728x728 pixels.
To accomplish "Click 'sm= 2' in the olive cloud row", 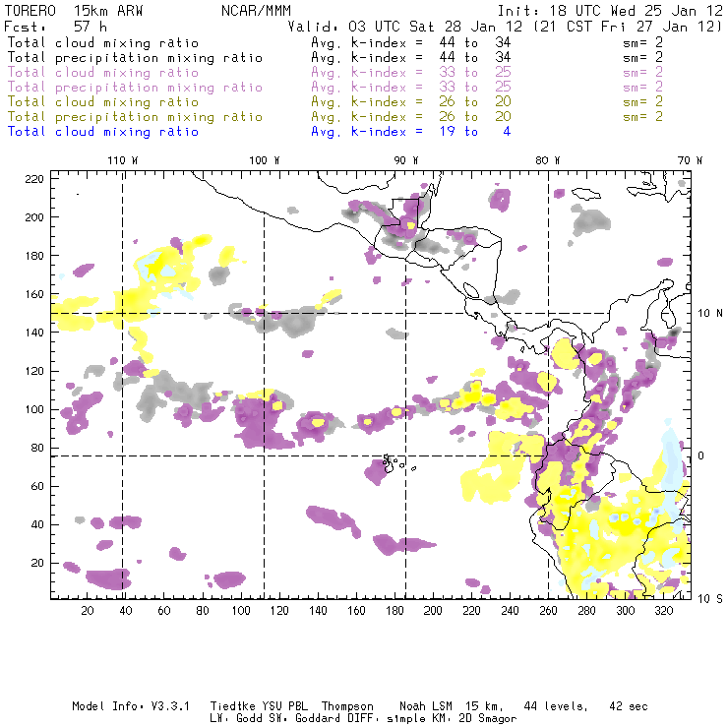I will click(642, 101).
